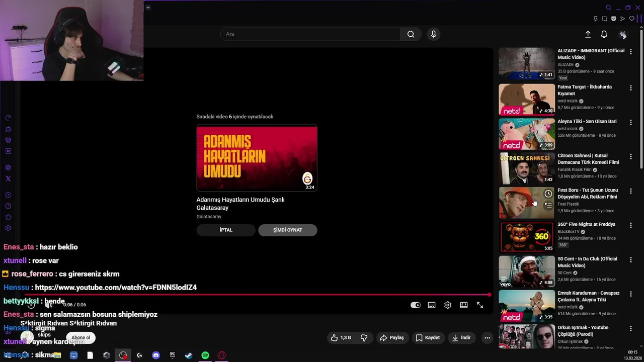Open Opera ad-blocker shield icon
The width and height of the screenshot is (644, 362).
[613, 19]
